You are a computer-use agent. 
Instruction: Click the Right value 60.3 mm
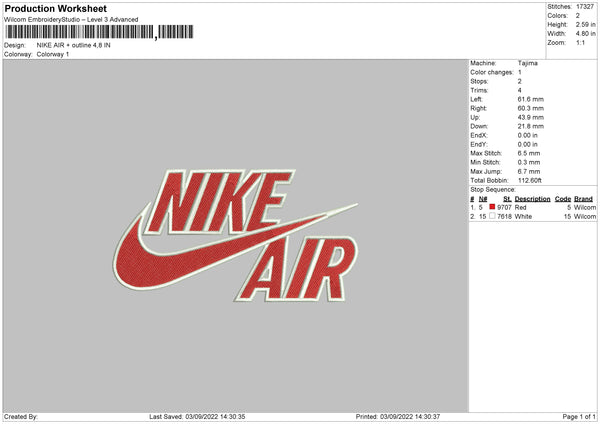point(530,108)
